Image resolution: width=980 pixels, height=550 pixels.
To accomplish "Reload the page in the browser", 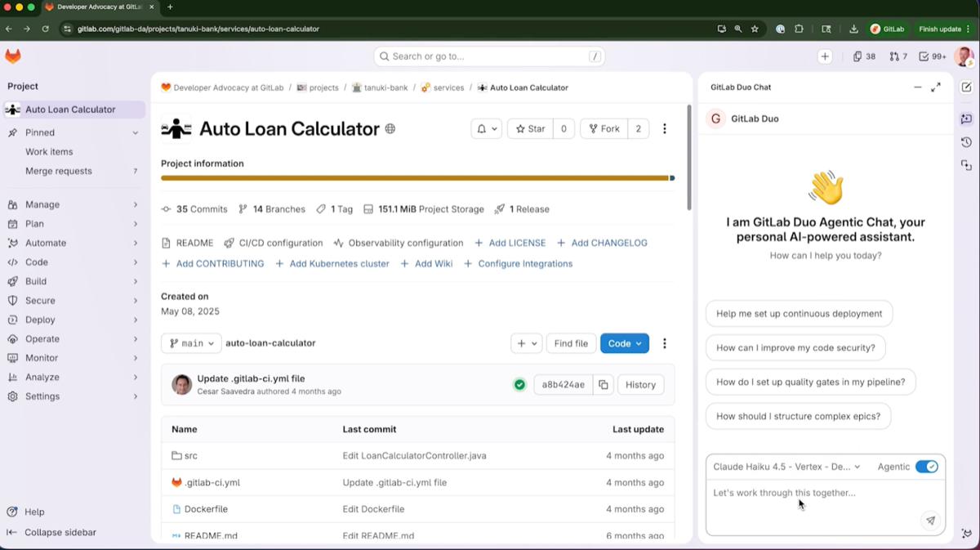I will pyautogui.click(x=45, y=29).
